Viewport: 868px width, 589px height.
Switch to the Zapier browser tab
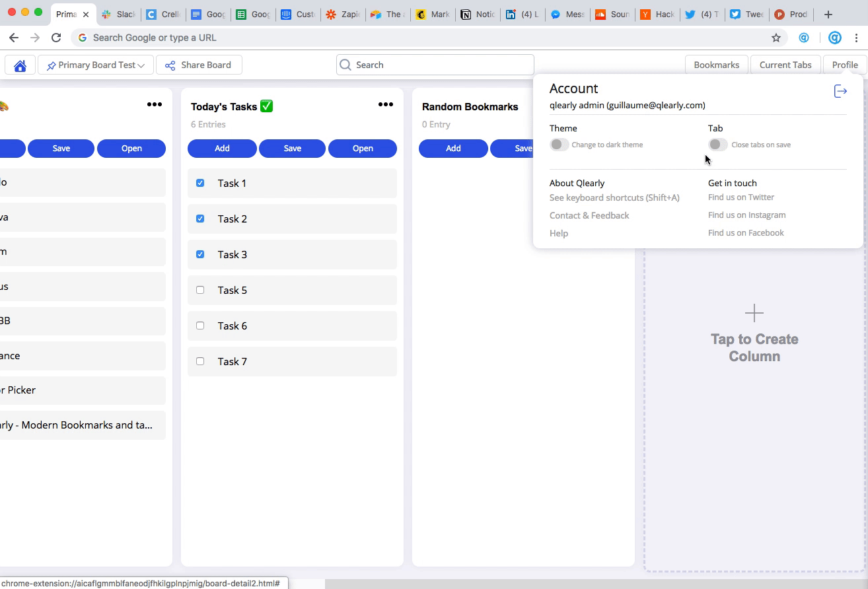point(343,15)
